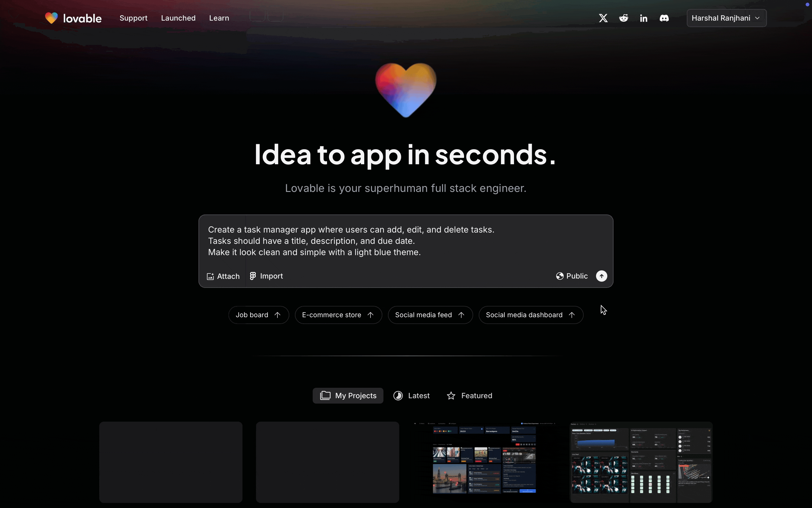Open the Learn menu item
The image size is (812, 508).
click(x=219, y=18)
